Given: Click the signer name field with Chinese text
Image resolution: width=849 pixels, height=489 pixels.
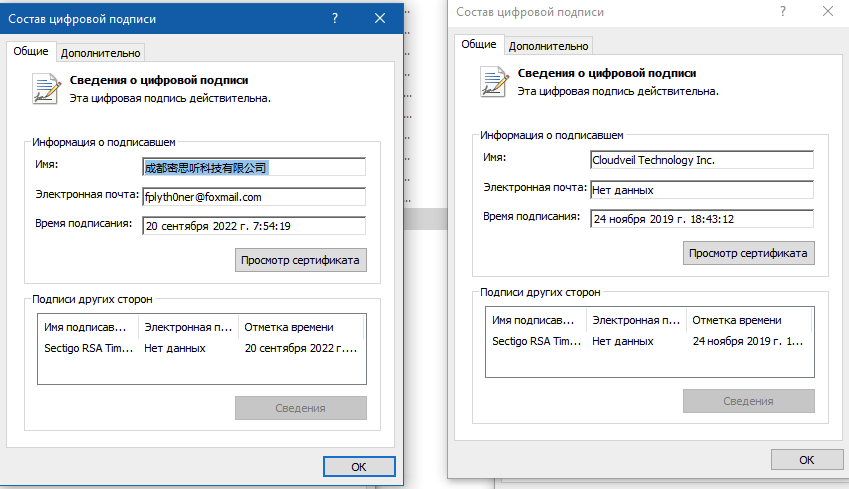Looking at the screenshot, I should click(254, 167).
